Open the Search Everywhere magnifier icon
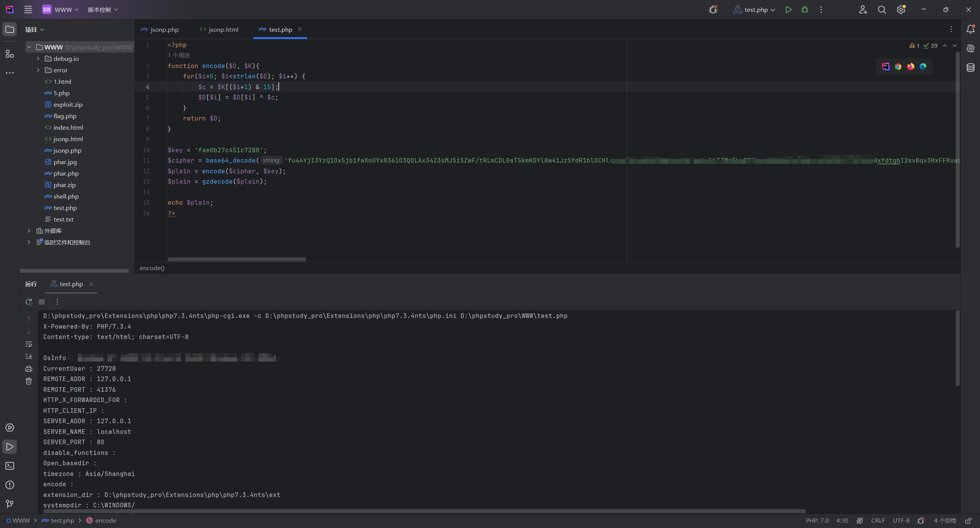Image resolution: width=980 pixels, height=528 pixels. point(882,10)
